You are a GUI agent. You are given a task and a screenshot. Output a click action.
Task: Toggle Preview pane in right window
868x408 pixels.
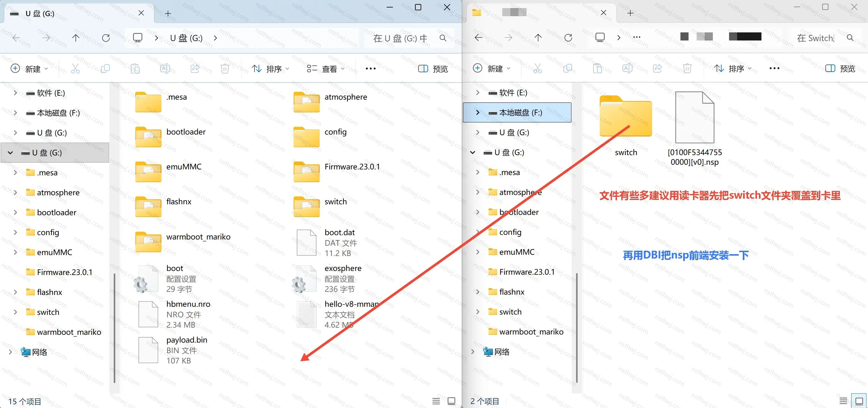(x=840, y=69)
